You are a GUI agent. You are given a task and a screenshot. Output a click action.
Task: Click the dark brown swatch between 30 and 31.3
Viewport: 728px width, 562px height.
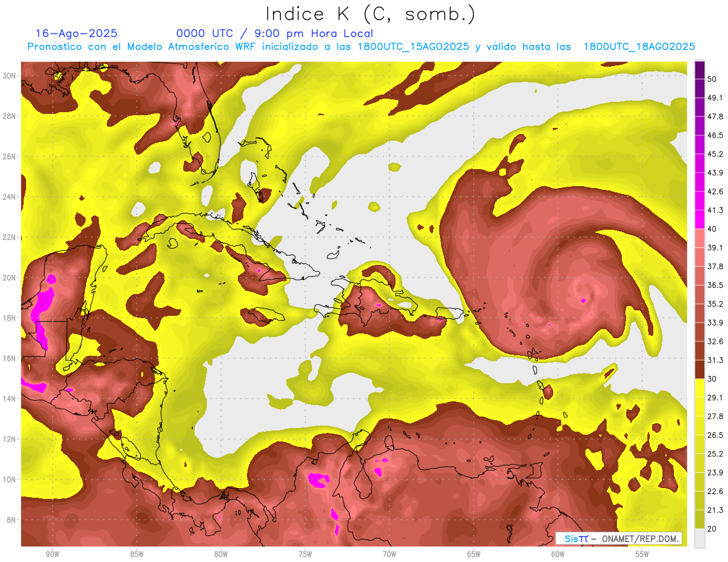(x=699, y=370)
